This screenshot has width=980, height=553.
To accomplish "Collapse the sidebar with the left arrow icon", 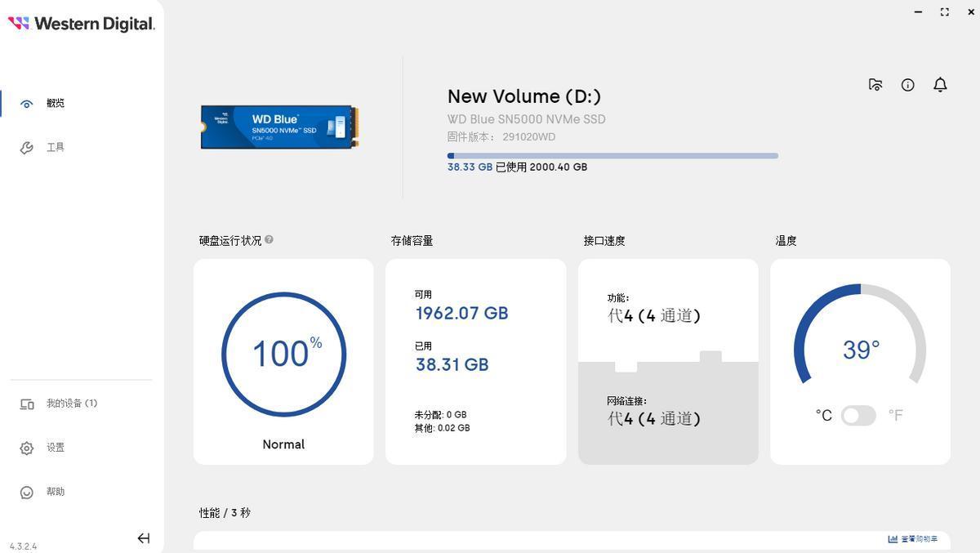I will (144, 538).
